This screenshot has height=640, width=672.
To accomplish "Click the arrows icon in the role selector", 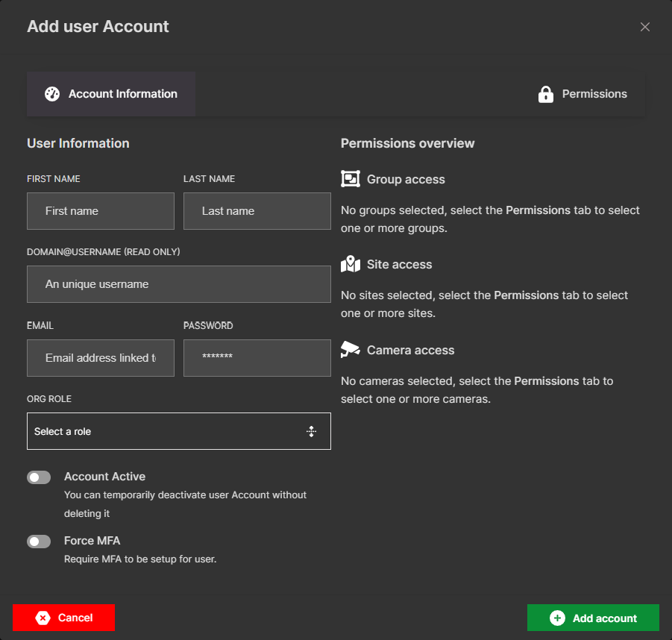I will tap(311, 431).
